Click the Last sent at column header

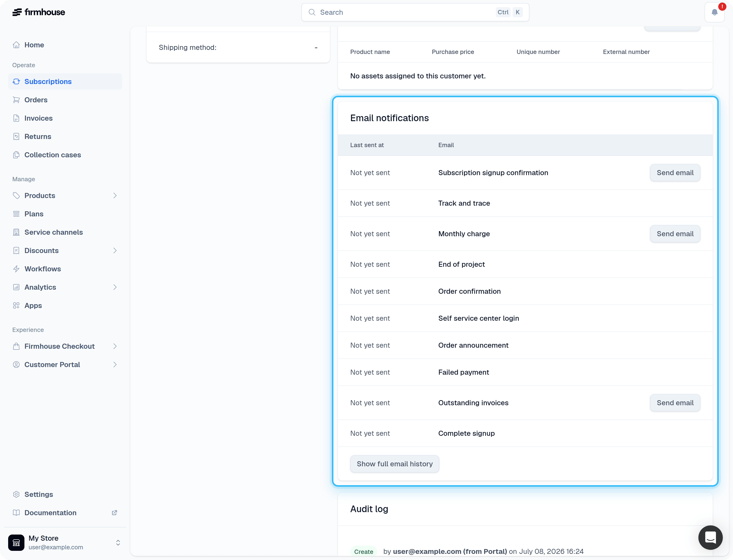tap(367, 145)
